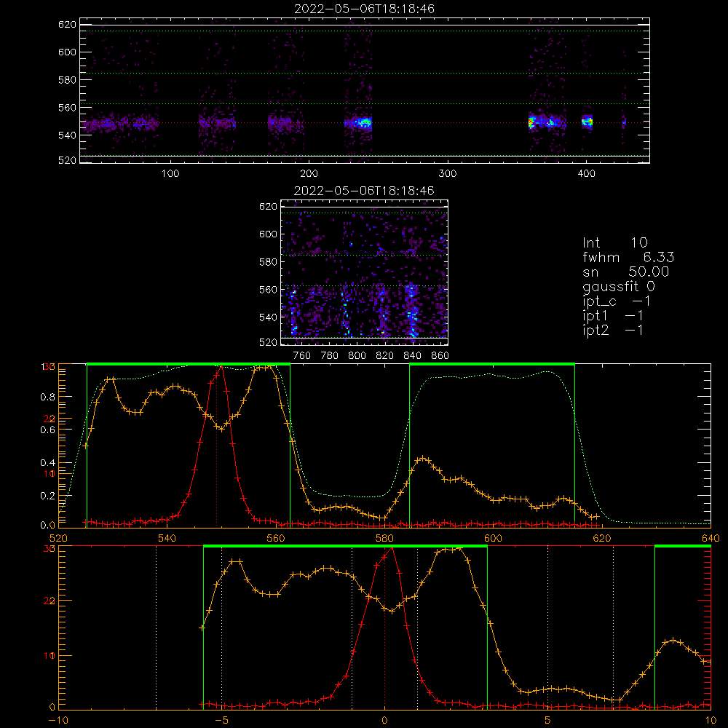The image size is (728, 728).
Task: Click the '100' tick label under top spectrogram
Action: [x=170, y=174]
